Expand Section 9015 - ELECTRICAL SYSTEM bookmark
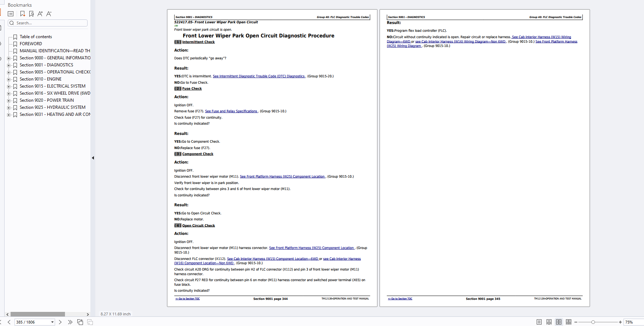The height and width of the screenshot is (326, 644). (9, 86)
